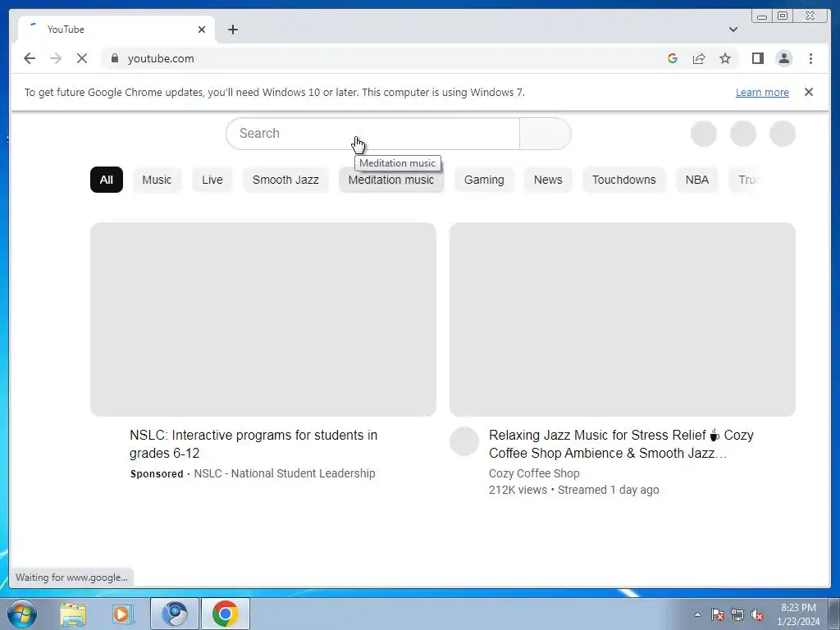This screenshot has height=630, width=840.
Task: Open the Learn more link
Action: pos(762,92)
